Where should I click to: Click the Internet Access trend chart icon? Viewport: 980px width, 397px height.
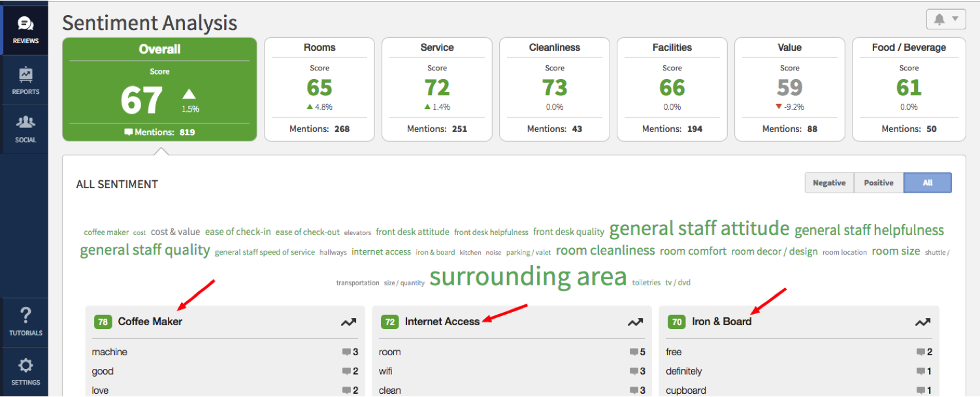[x=635, y=322]
